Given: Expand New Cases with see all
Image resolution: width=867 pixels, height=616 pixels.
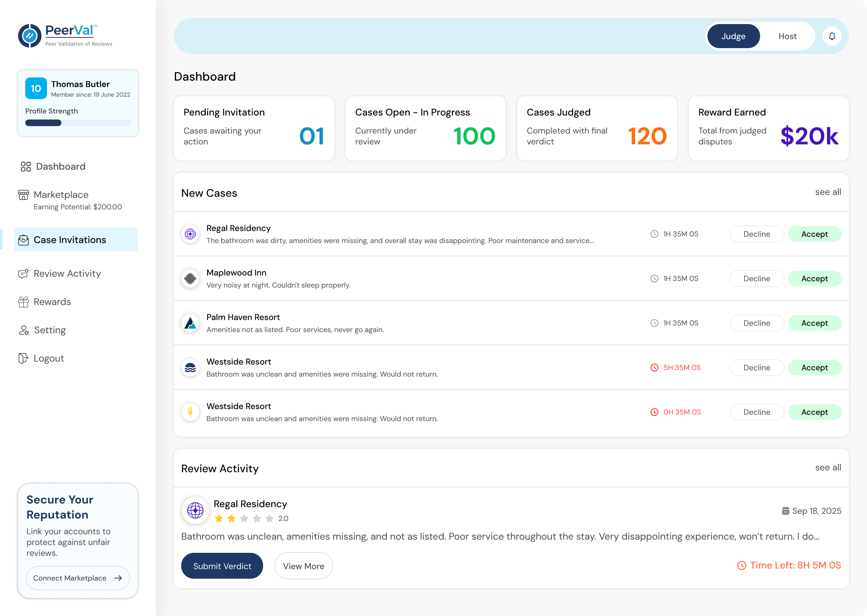Looking at the screenshot, I should [x=828, y=192].
